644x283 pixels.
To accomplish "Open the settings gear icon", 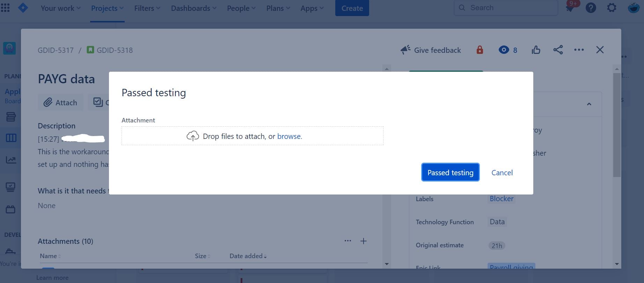I will tap(612, 8).
